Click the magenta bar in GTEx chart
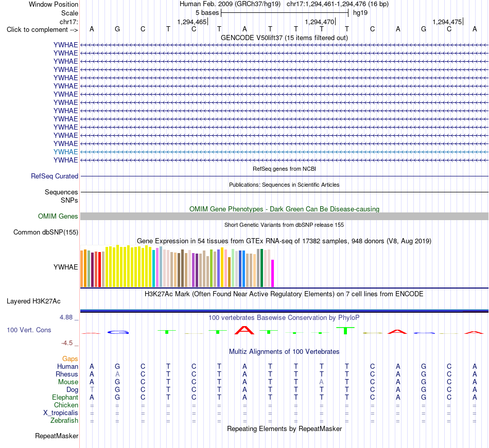Image resolution: width=489 pixels, height=448 pixels. pos(273,273)
